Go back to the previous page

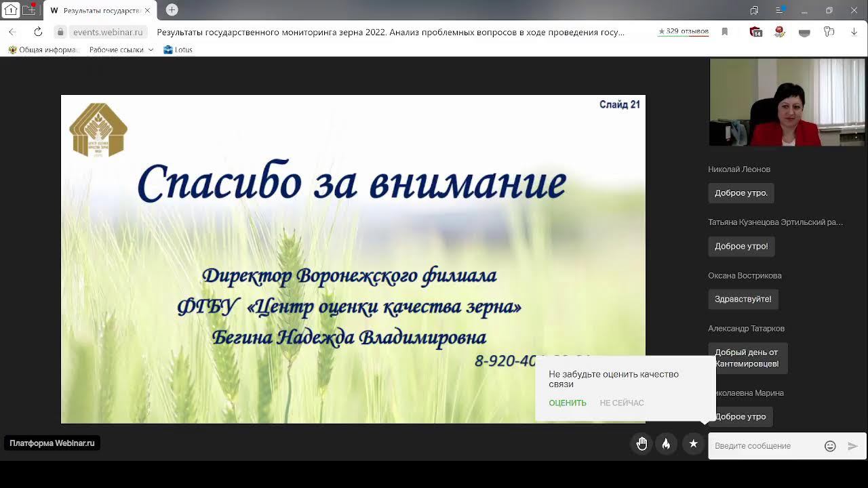pyautogui.click(x=13, y=32)
